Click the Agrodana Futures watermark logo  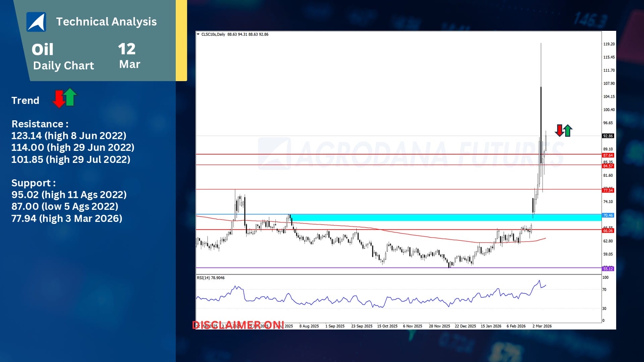(x=274, y=154)
